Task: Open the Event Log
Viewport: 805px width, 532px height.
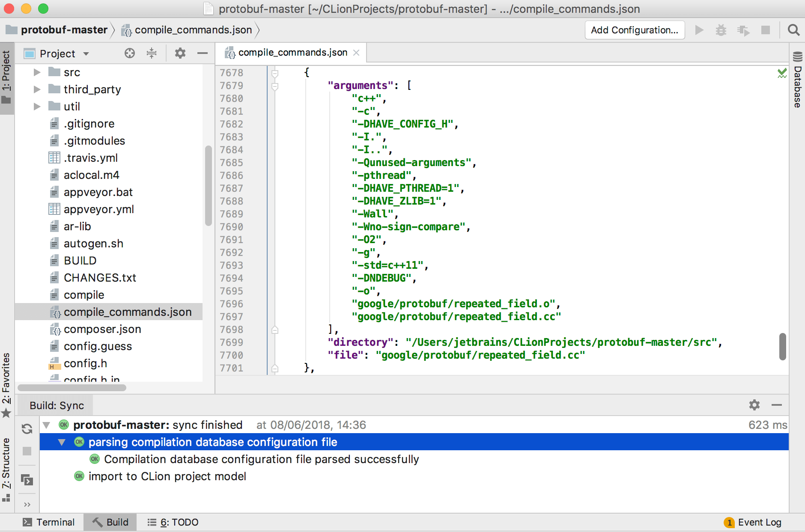Action: 752,522
